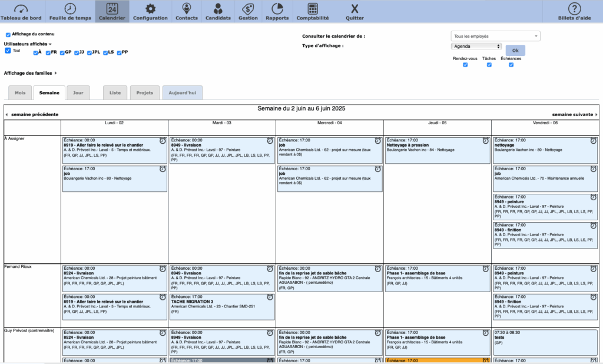This screenshot has height=364, width=603.
Task: Toggle the Rendez-vous checkbox
Action: [465, 65]
